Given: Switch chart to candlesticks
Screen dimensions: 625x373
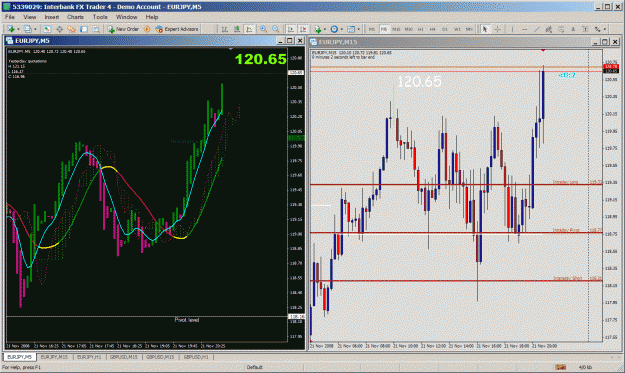Looking at the screenshot, I should [237, 29].
